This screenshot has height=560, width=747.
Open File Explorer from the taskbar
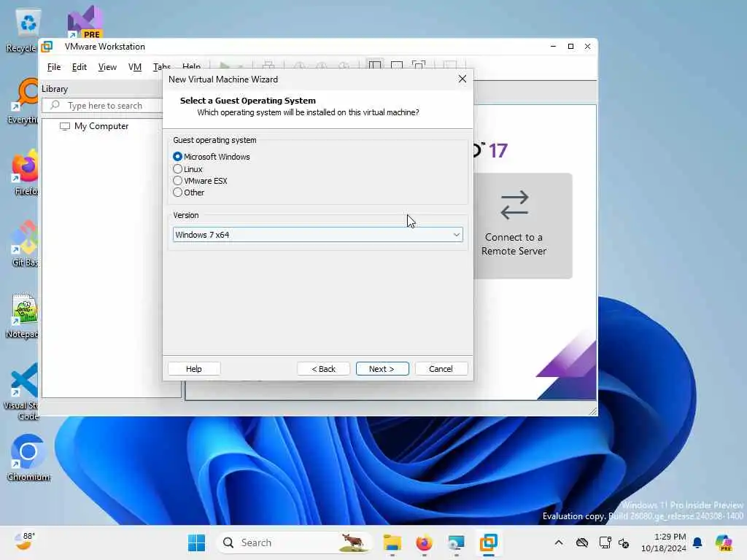point(392,542)
